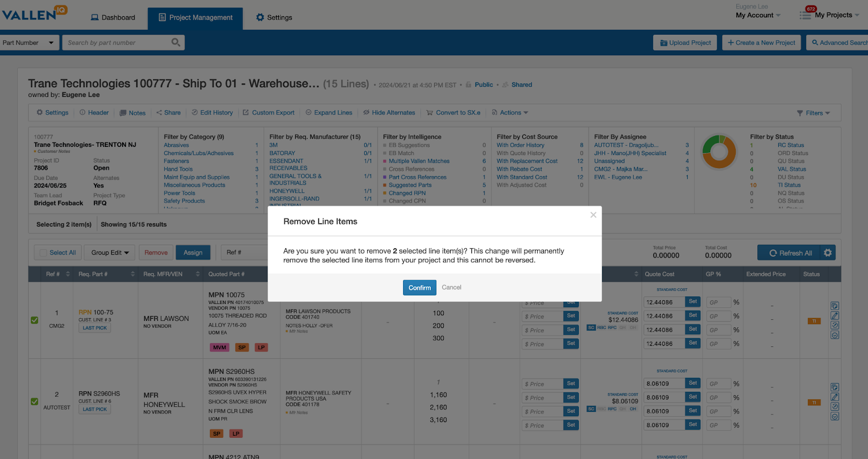Open the refresh settings gear icon

coord(827,253)
